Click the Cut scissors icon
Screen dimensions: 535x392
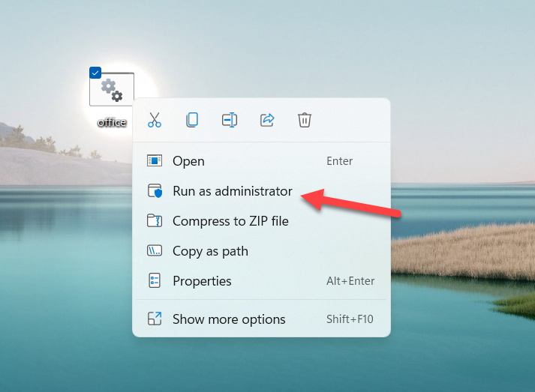[155, 120]
